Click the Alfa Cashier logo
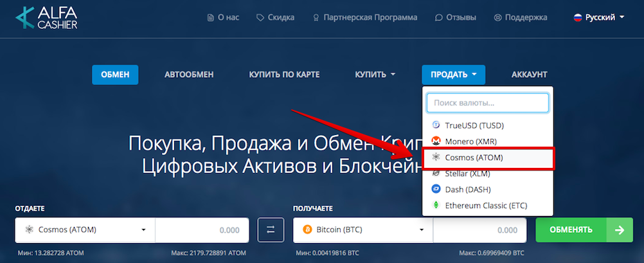The image size is (644, 263). click(x=46, y=17)
